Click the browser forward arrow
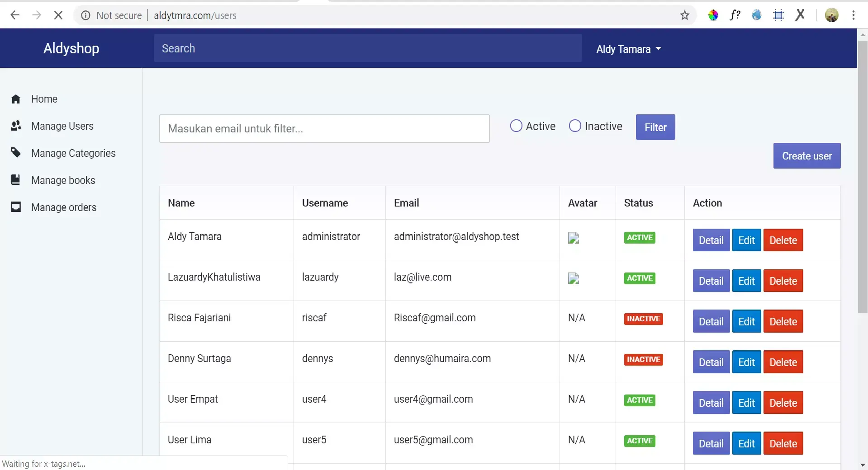This screenshot has width=868, height=470. pos(37,15)
